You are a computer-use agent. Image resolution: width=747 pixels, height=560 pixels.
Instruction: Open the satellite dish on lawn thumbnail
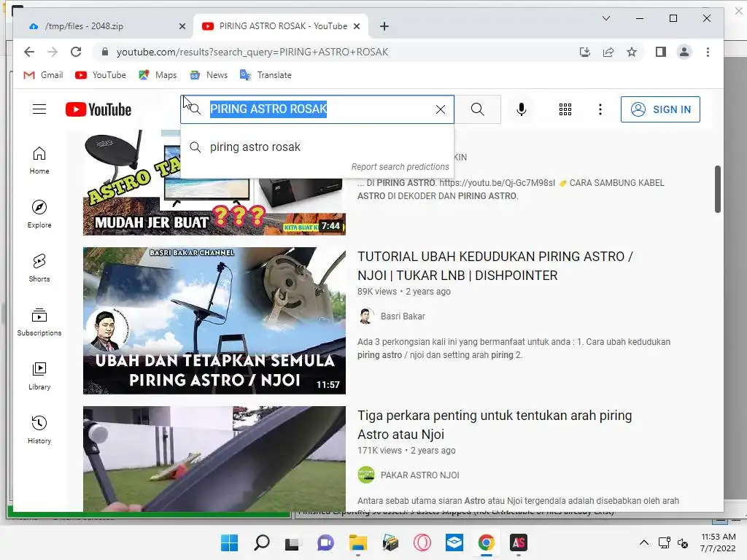(x=214, y=459)
